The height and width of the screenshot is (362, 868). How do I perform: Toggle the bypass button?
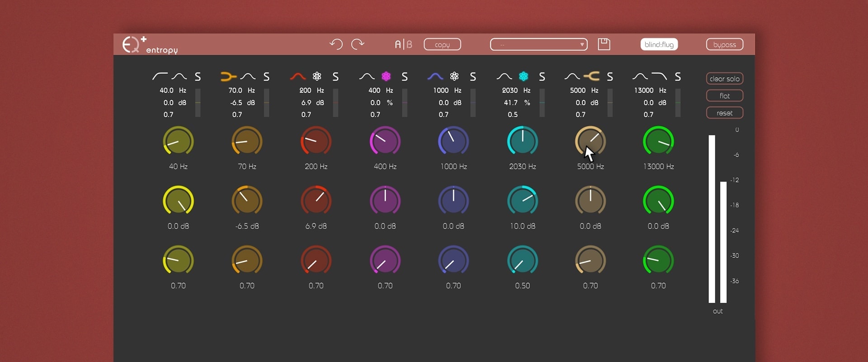[x=724, y=44]
